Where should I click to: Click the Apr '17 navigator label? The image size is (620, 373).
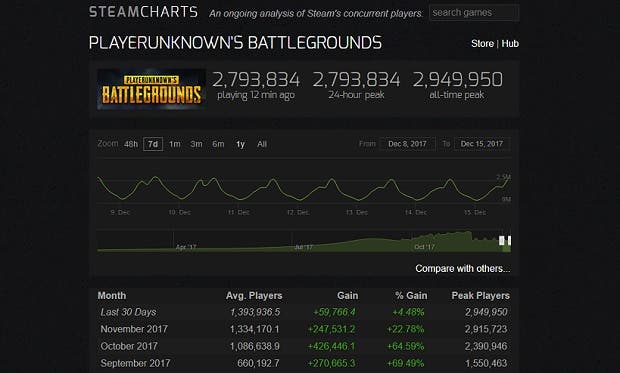[186, 247]
